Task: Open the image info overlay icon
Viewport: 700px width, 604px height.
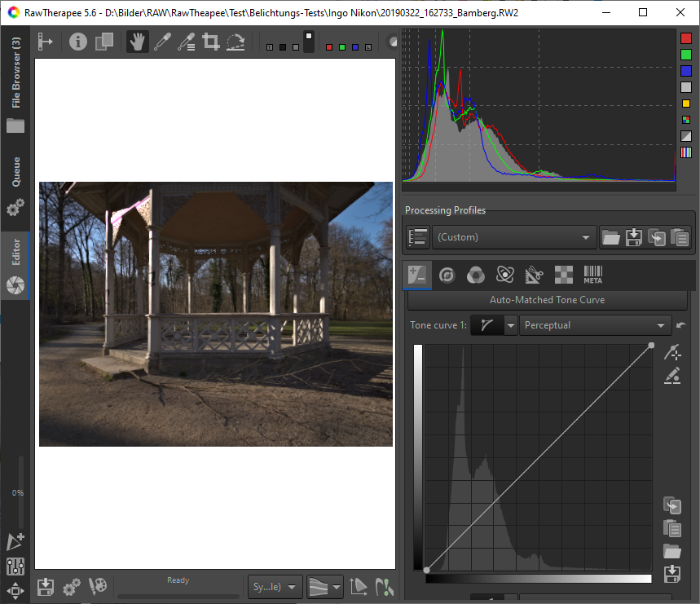Action: tap(78, 42)
